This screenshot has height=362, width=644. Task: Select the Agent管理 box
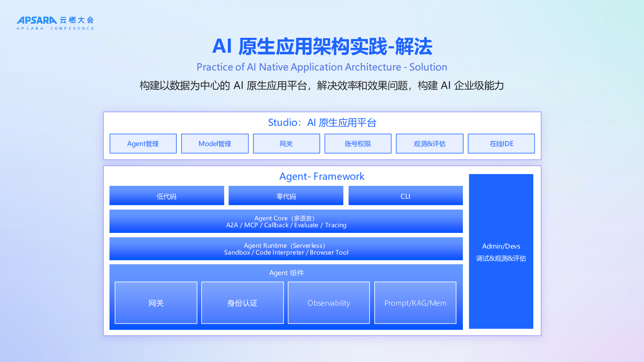143,144
